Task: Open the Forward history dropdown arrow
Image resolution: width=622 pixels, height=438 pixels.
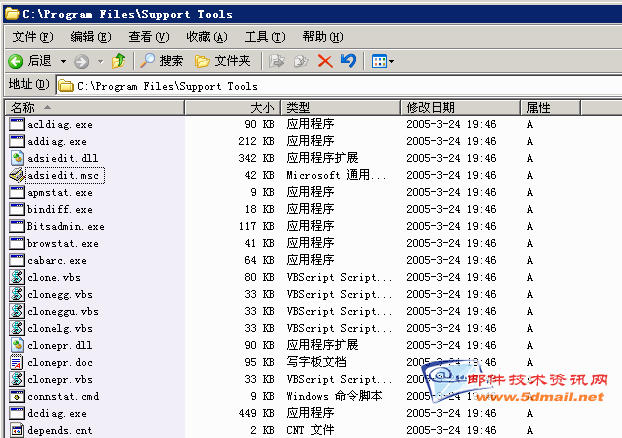Action: click(x=100, y=62)
